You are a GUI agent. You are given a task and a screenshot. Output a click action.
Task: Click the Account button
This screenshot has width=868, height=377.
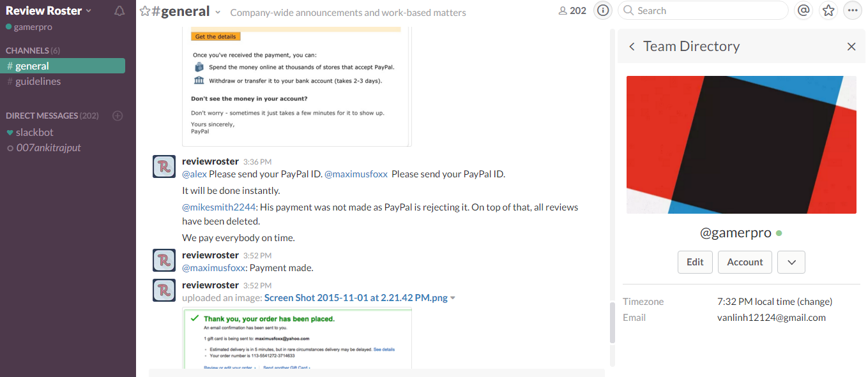(x=745, y=262)
